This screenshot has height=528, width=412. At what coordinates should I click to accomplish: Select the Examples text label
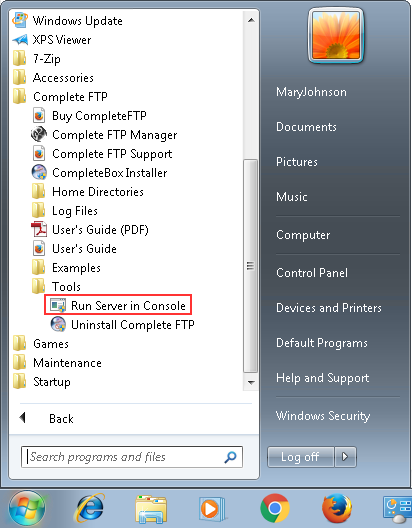(x=76, y=268)
